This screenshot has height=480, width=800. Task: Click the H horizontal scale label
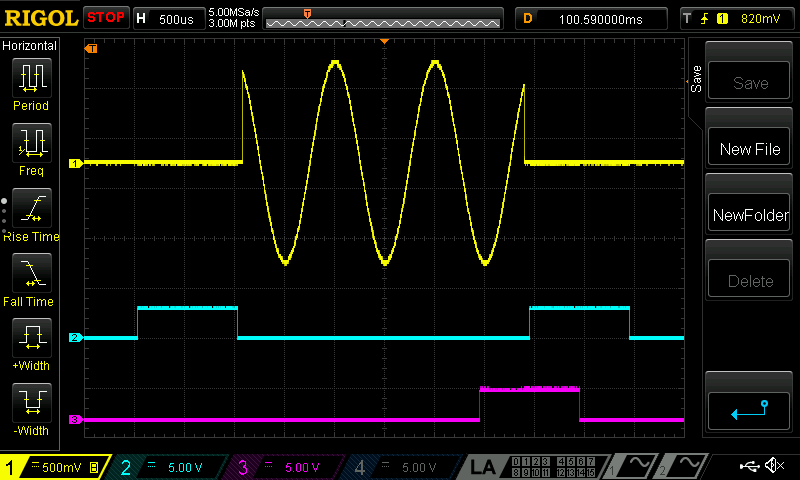click(141, 19)
